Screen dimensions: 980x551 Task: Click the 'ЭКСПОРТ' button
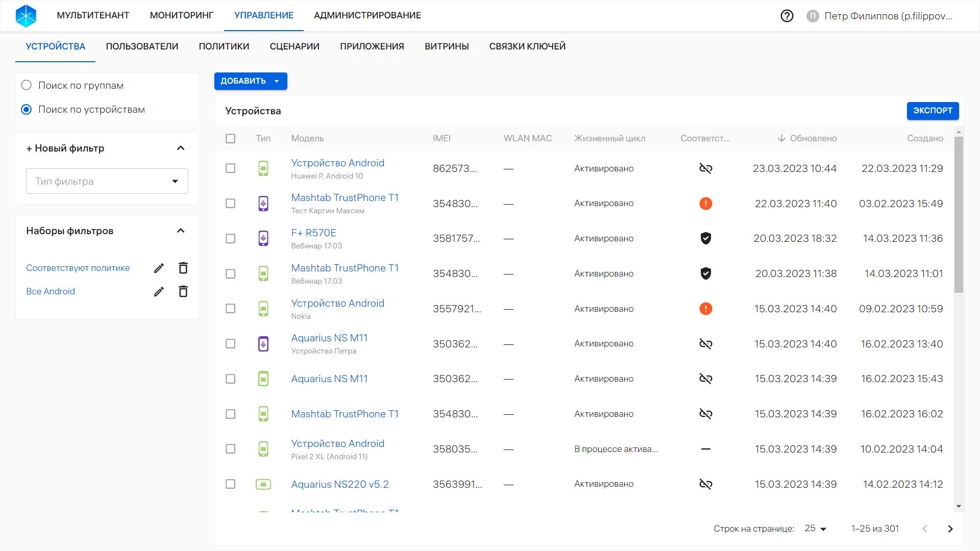click(932, 111)
